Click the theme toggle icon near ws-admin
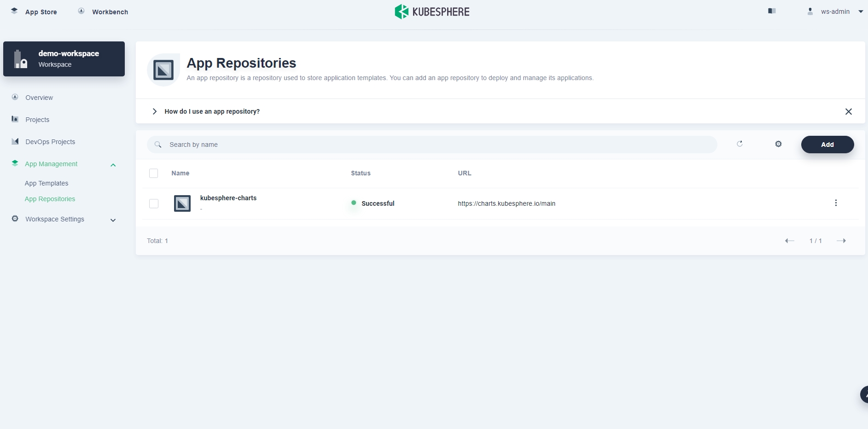The height and width of the screenshot is (429, 868). click(772, 11)
